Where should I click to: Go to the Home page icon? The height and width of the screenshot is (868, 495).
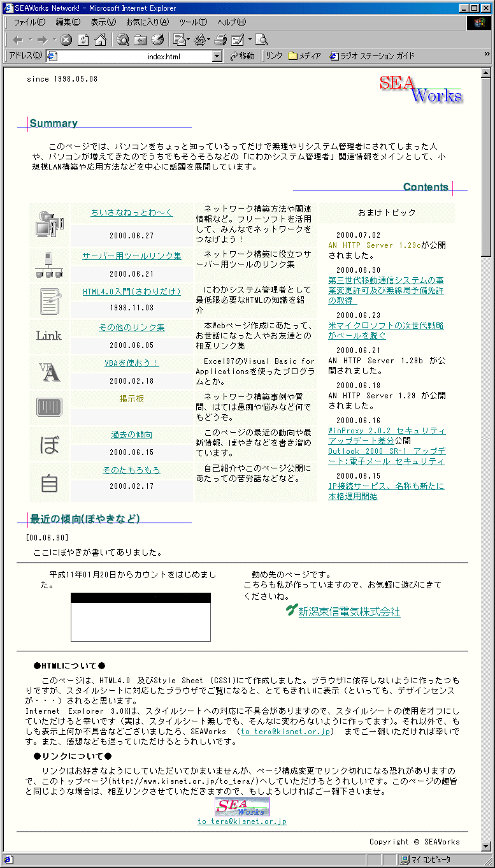coord(100,40)
